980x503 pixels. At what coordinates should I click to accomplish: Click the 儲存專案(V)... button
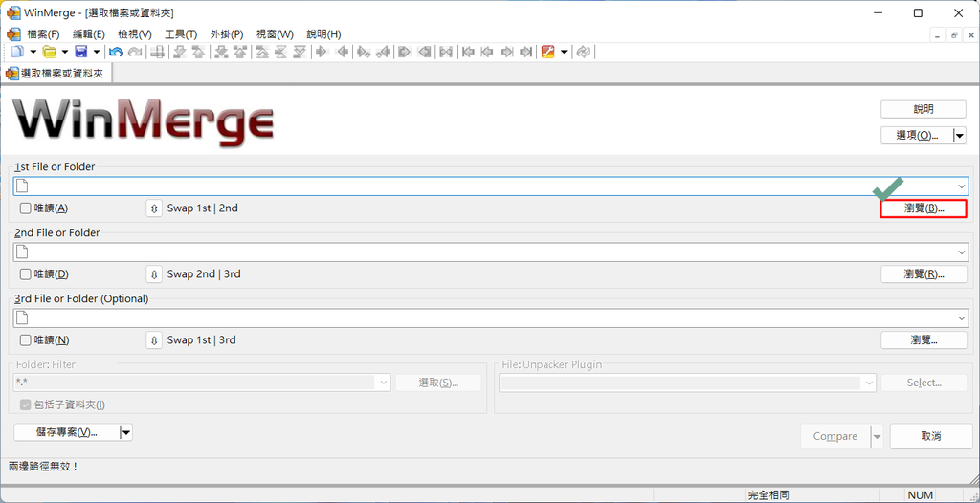tap(67, 432)
